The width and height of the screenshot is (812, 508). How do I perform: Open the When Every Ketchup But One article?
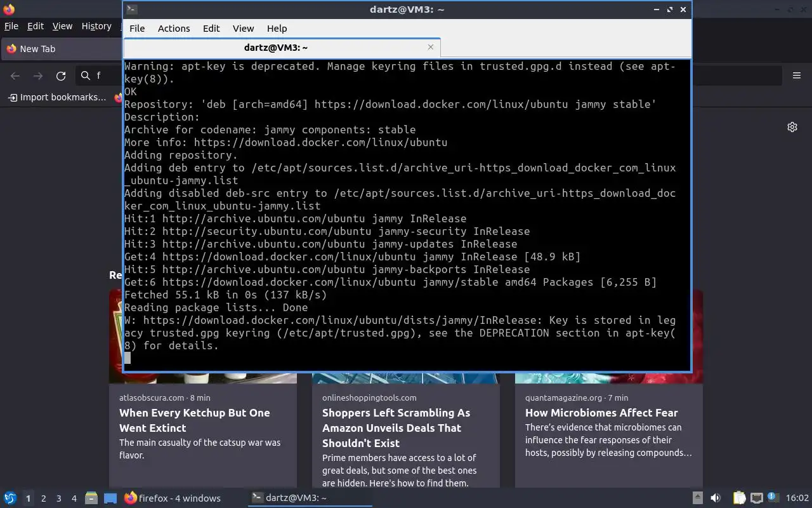(195, 420)
